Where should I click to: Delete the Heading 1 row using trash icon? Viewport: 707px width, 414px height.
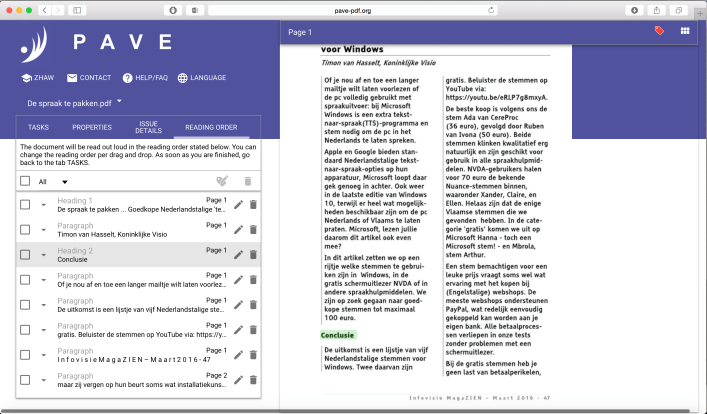point(253,205)
